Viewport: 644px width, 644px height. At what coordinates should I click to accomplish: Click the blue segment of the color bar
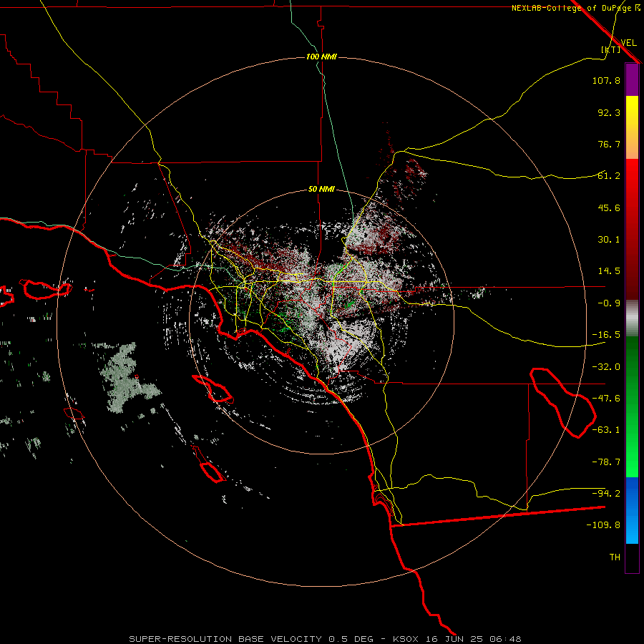click(x=632, y=510)
